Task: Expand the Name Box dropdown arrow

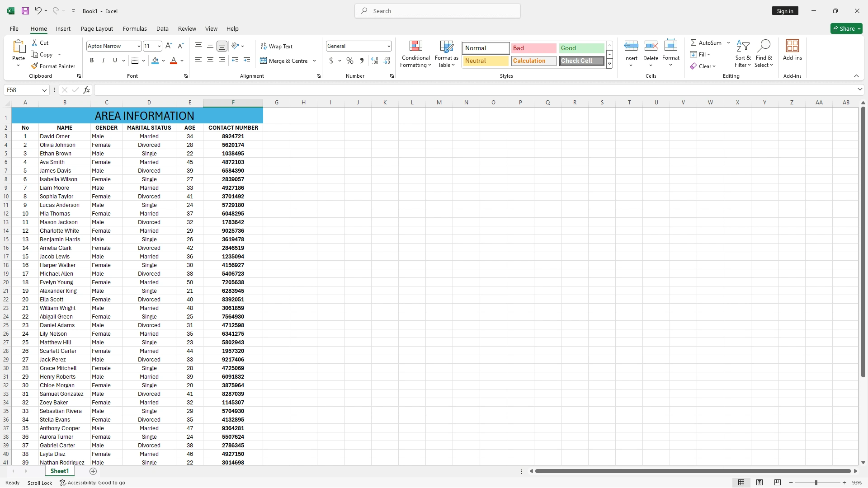Action: click(x=44, y=90)
